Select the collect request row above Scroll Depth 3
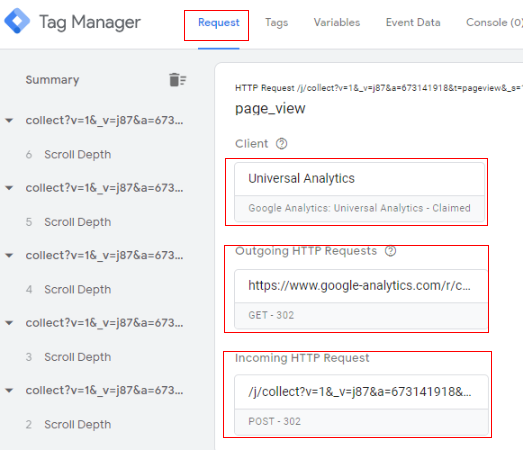Viewport: 523px width, 450px height. pyautogui.click(x=104, y=323)
